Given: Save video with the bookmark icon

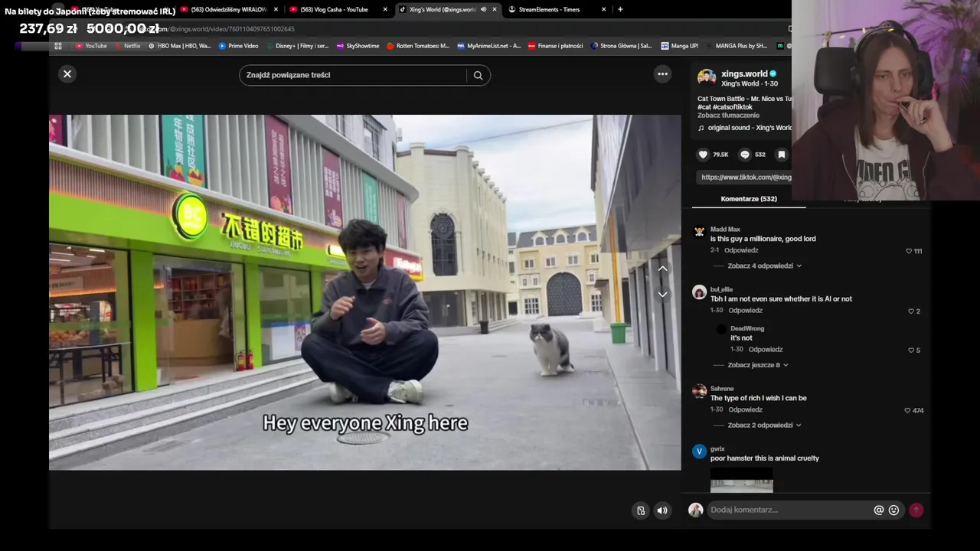Looking at the screenshot, I should tap(781, 155).
